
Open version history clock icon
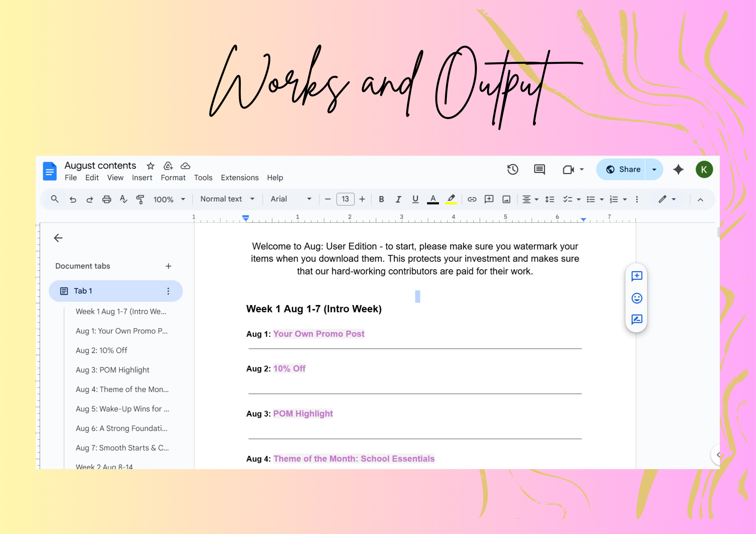click(x=512, y=170)
